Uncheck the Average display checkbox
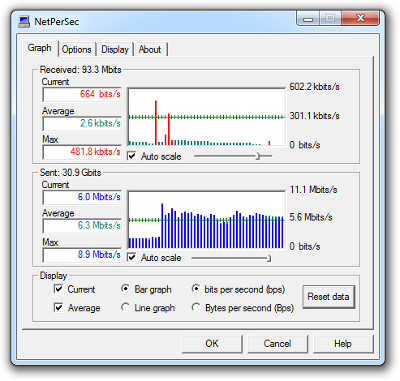400x381 pixels. coord(58,307)
